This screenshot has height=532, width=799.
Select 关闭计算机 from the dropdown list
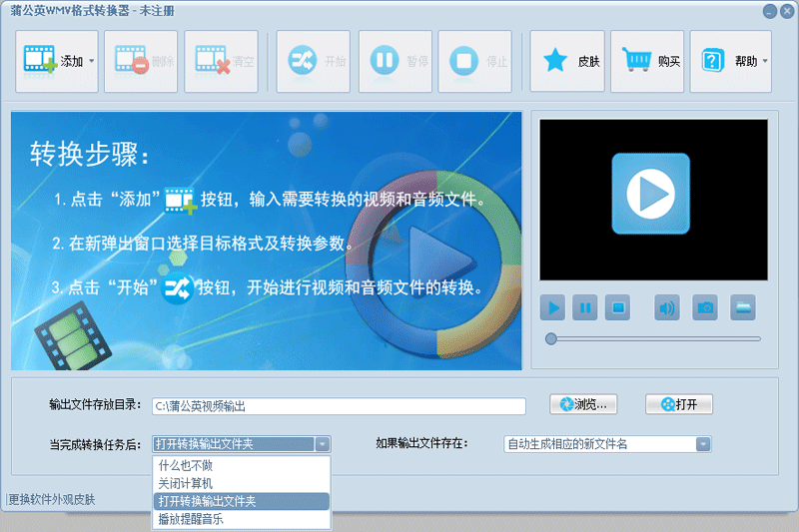coord(242,483)
